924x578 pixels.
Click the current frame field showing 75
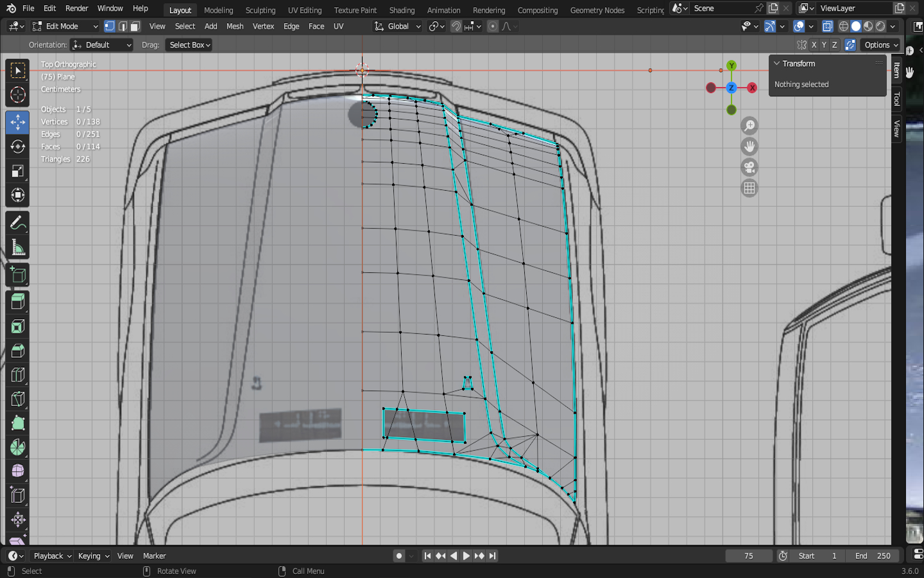(749, 556)
